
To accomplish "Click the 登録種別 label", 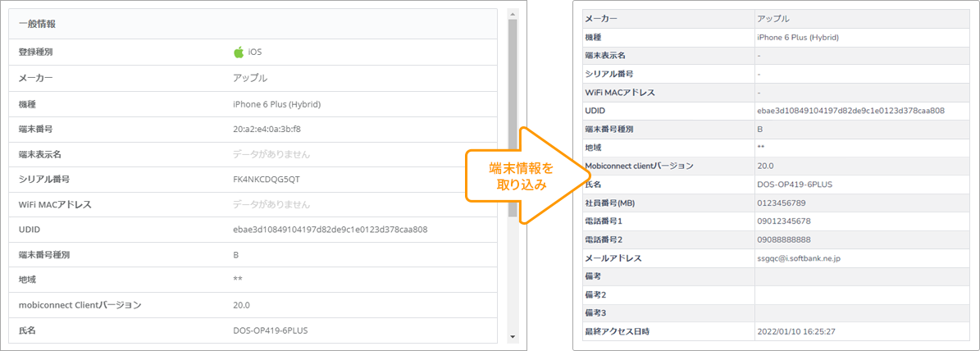I will coord(35,52).
